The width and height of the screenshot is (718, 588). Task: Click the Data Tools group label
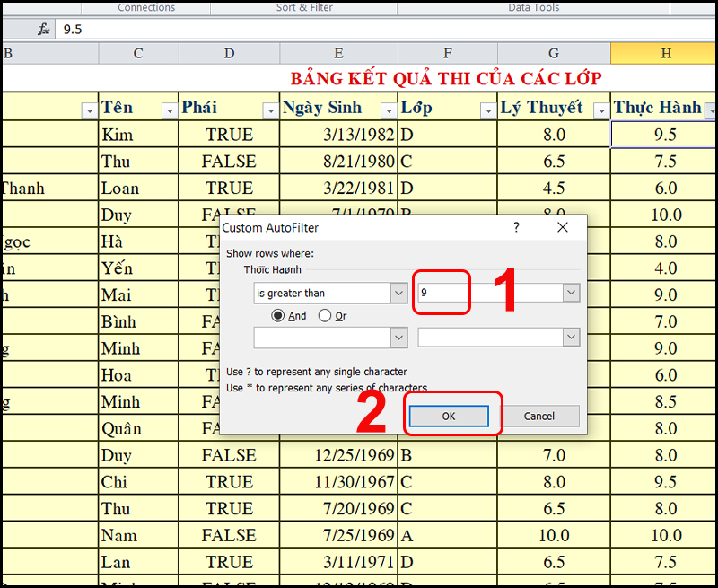pyautogui.click(x=533, y=7)
